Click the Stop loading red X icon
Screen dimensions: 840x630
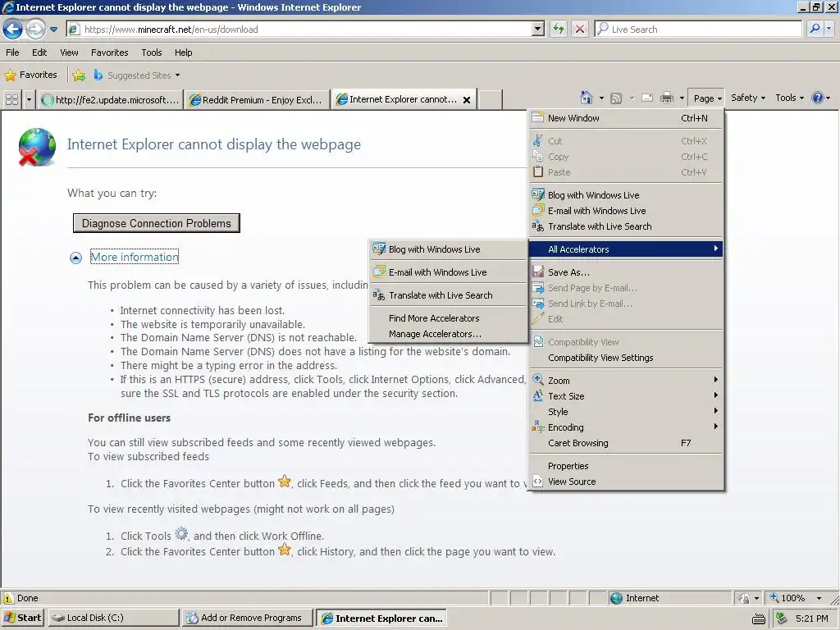pos(580,29)
